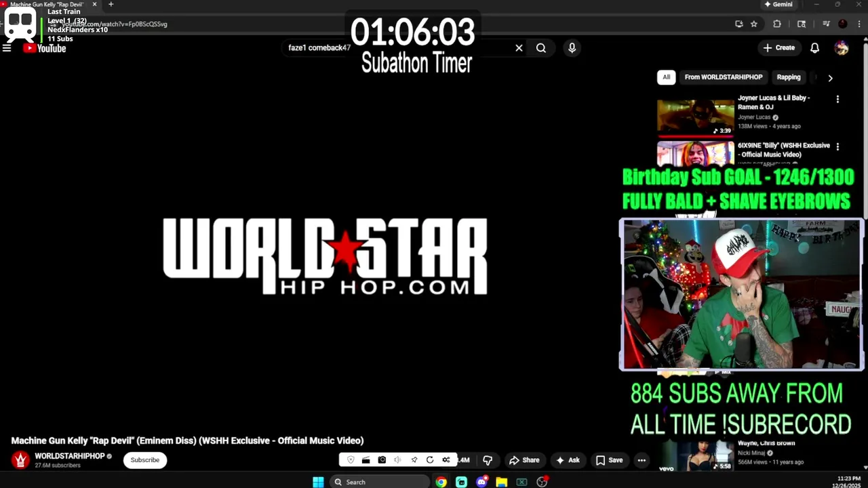Screen dimensions: 868x488
Task: Click clapperboard icon in floating toolbar
Action: coord(366,460)
